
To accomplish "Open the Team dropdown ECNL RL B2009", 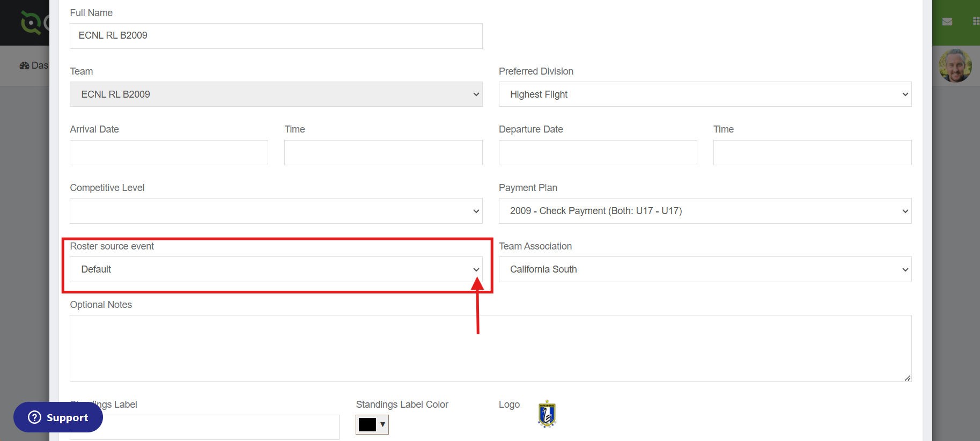I will tap(276, 94).
